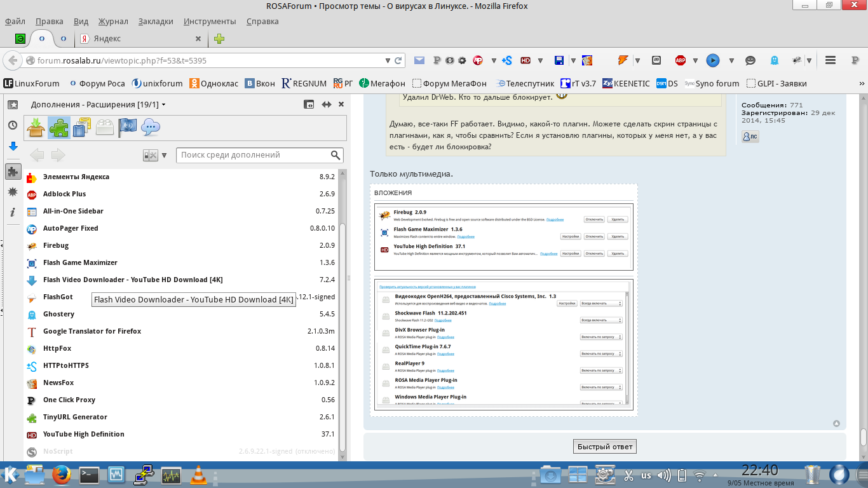The height and width of the screenshot is (488, 868).
Task: Open the blue flag Languages icon
Action: 128,128
